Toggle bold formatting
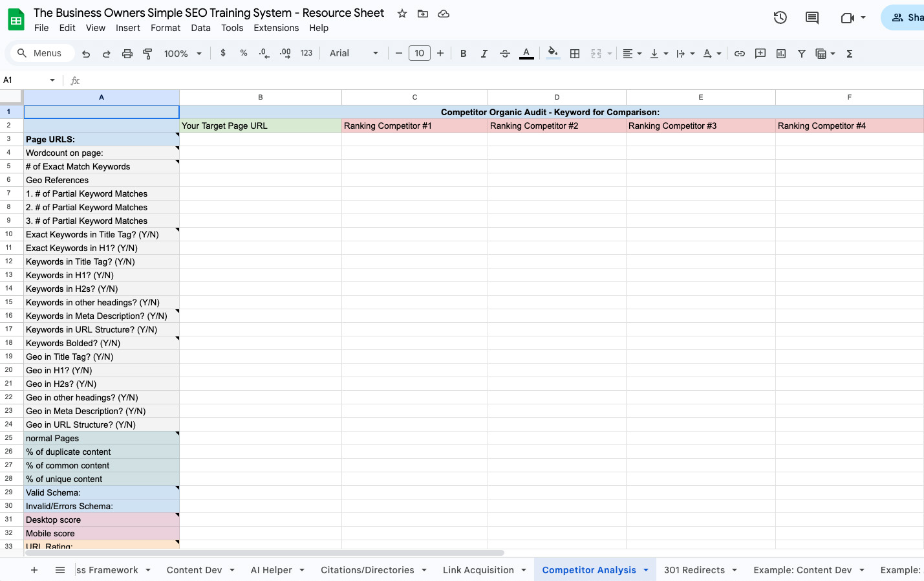The height and width of the screenshot is (581, 924). click(463, 54)
